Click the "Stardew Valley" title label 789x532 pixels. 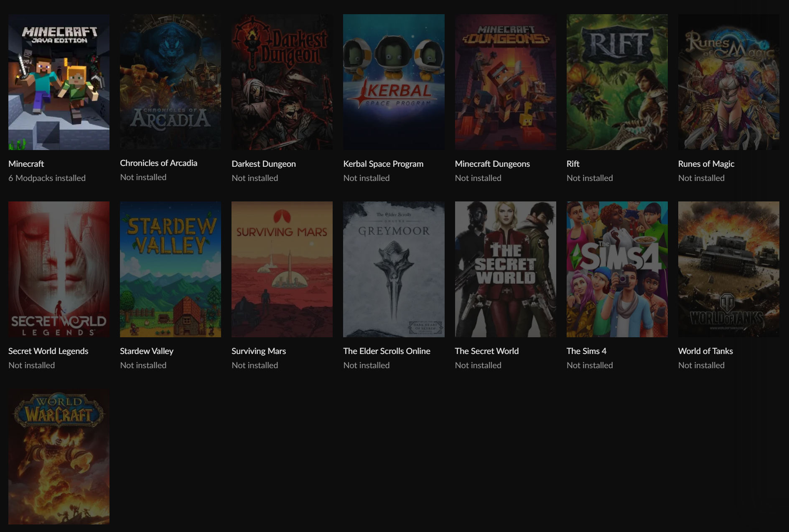tap(147, 351)
